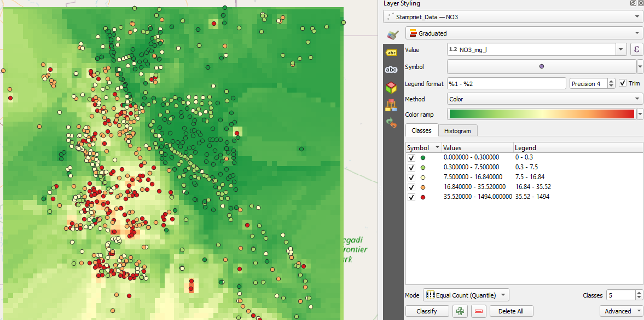
Task: Select the Symbology paintbrush icon
Action: pyautogui.click(x=392, y=35)
